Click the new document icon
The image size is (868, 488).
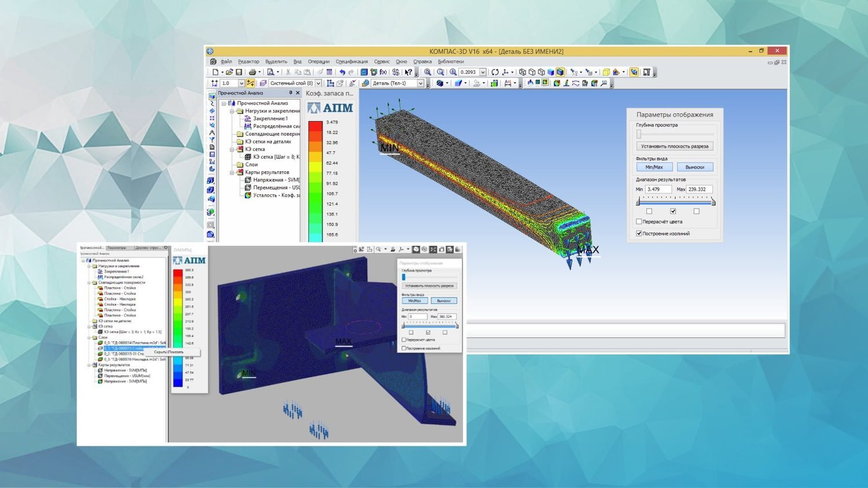coord(215,72)
